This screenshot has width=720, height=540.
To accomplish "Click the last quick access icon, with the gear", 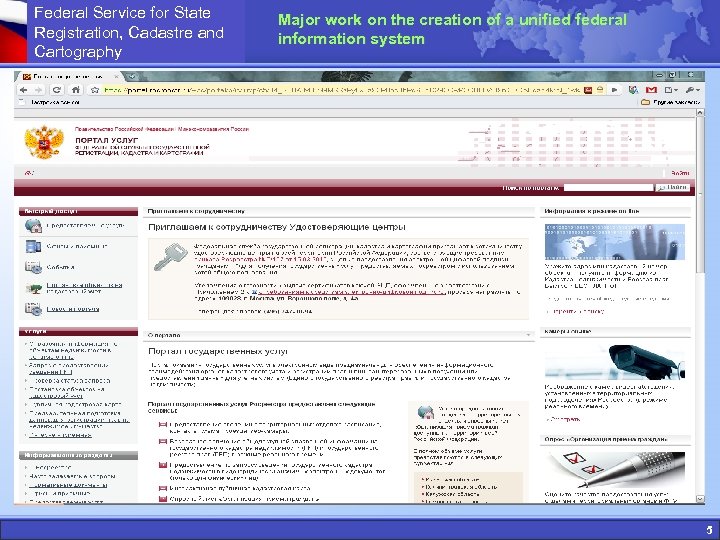I will tap(33, 309).
